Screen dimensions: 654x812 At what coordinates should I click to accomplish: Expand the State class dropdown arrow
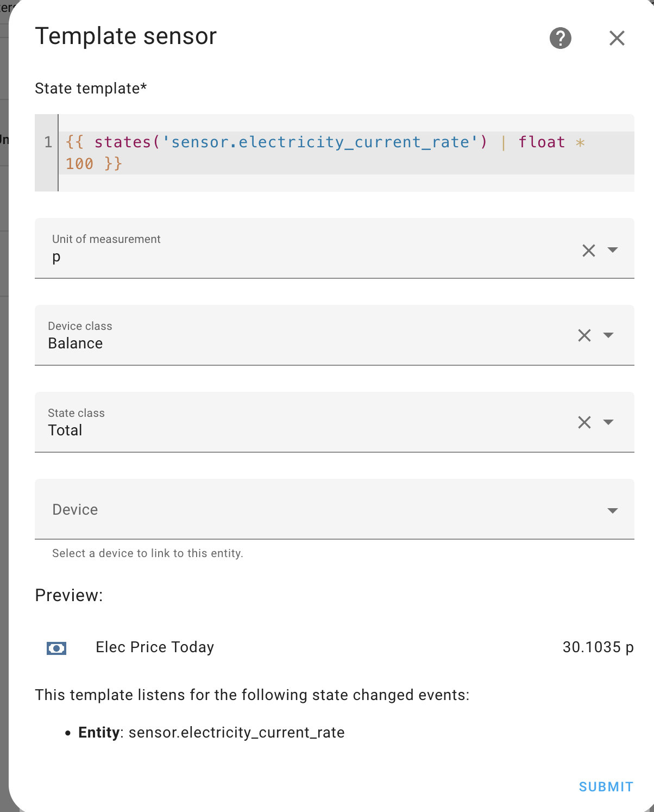point(608,422)
